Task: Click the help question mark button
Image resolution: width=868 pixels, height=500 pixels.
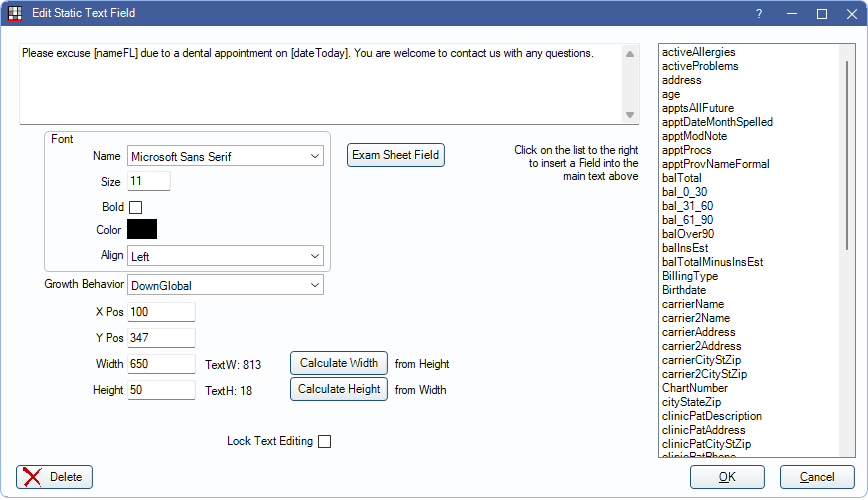Action: (759, 14)
